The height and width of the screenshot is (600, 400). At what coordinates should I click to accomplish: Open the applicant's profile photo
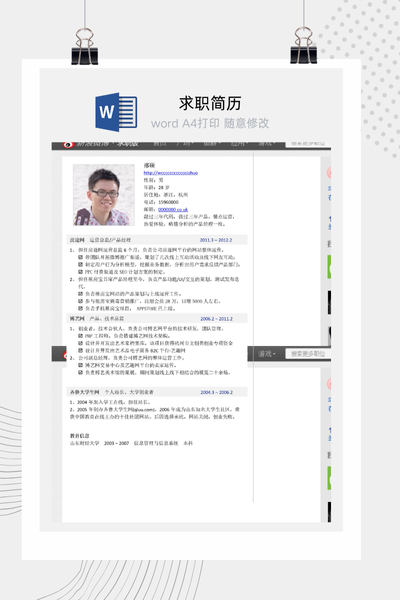[104, 195]
